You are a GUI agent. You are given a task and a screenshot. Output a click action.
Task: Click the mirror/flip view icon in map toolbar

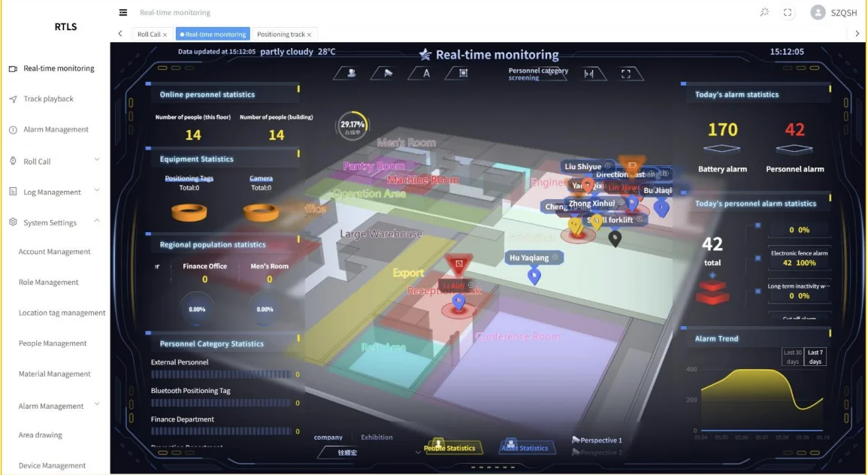point(589,74)
